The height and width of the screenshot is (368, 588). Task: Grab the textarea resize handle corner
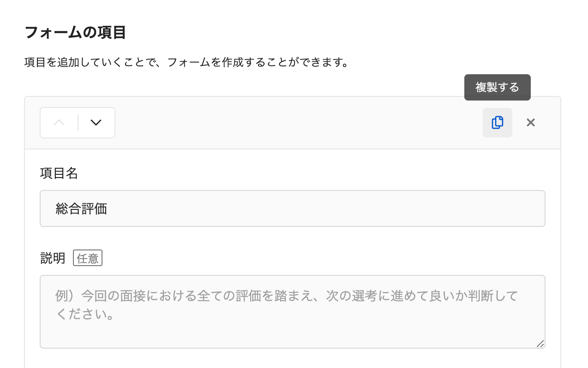point(540,344)
